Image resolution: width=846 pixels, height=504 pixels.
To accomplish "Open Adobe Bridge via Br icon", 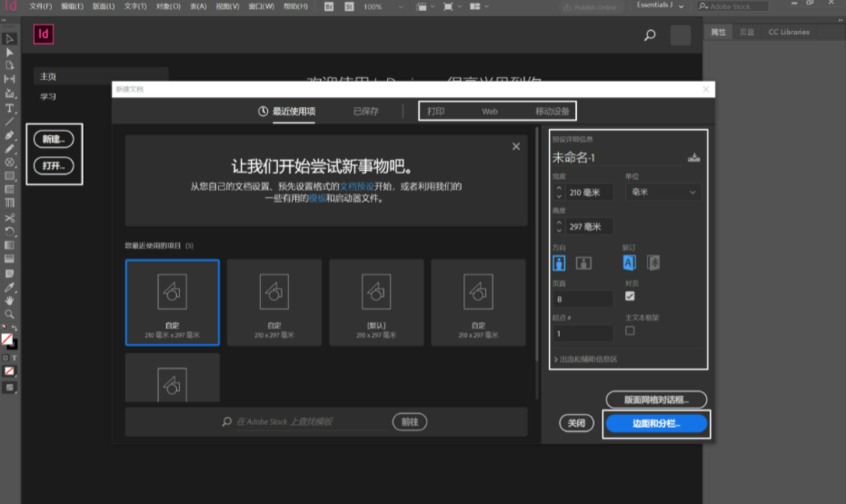I will (329, 6).
